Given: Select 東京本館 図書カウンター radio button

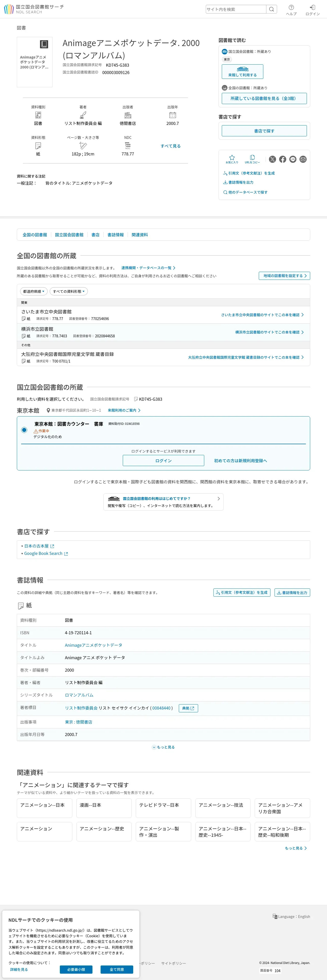Looking at the screenshot, I should tap(24, 429).
